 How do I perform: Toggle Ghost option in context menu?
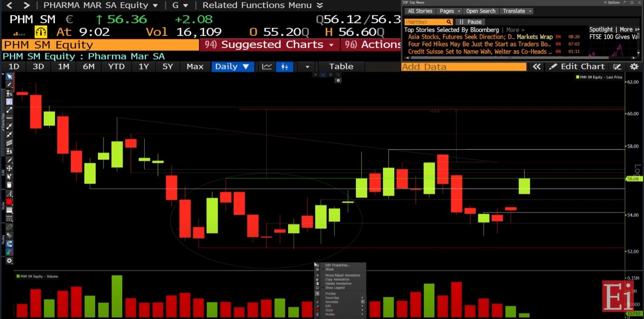point(329,269)
